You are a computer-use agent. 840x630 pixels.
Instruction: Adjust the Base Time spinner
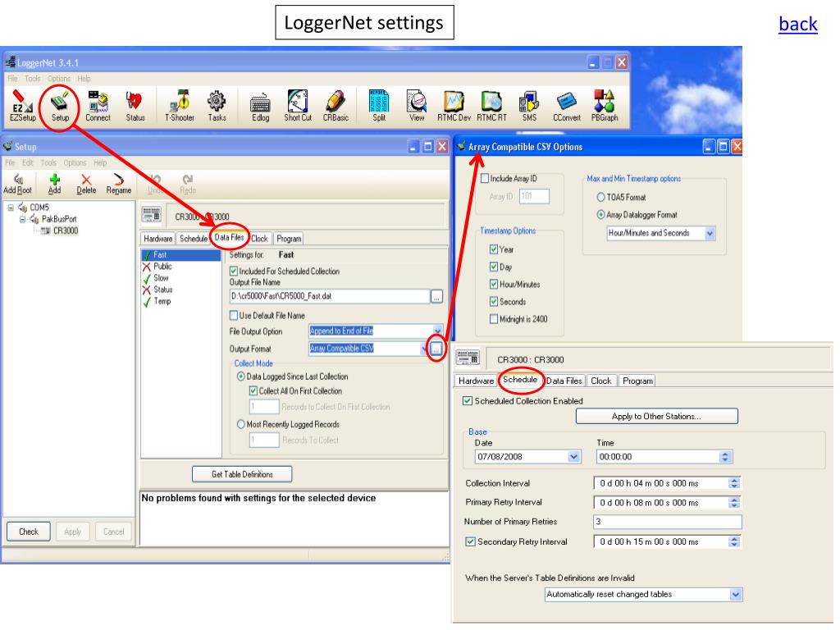pyautogui.click(x=725, y=457)
